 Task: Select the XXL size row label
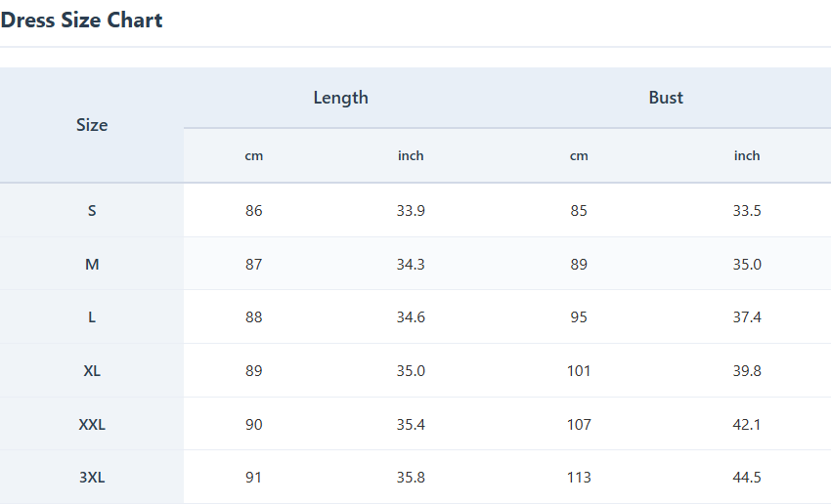(x=92, y=425)
